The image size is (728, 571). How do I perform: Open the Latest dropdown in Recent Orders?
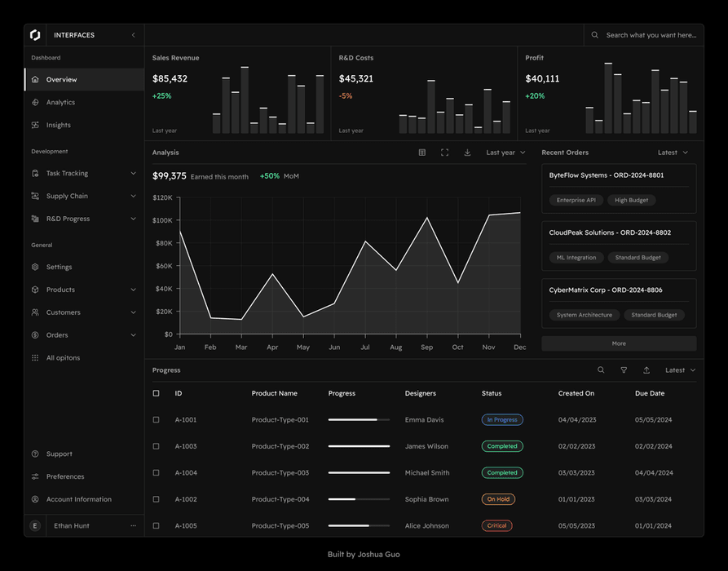tap(673, 153)
